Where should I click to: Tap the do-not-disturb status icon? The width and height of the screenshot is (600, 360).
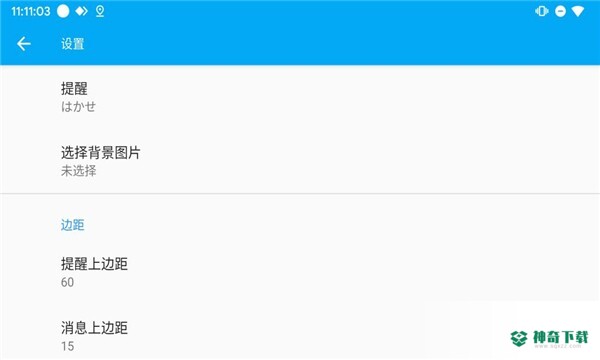coord(560,11)
